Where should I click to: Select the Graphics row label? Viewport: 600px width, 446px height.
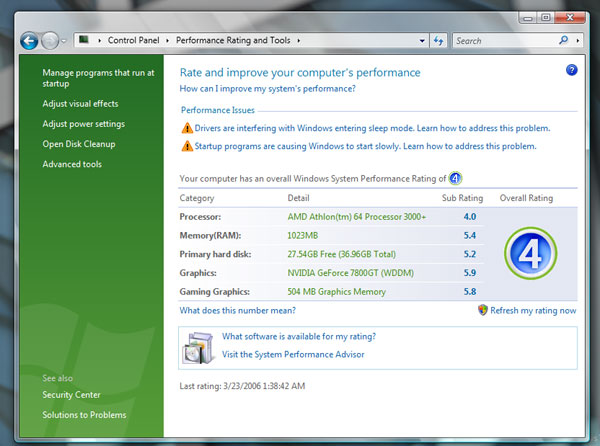click(198, 273)
